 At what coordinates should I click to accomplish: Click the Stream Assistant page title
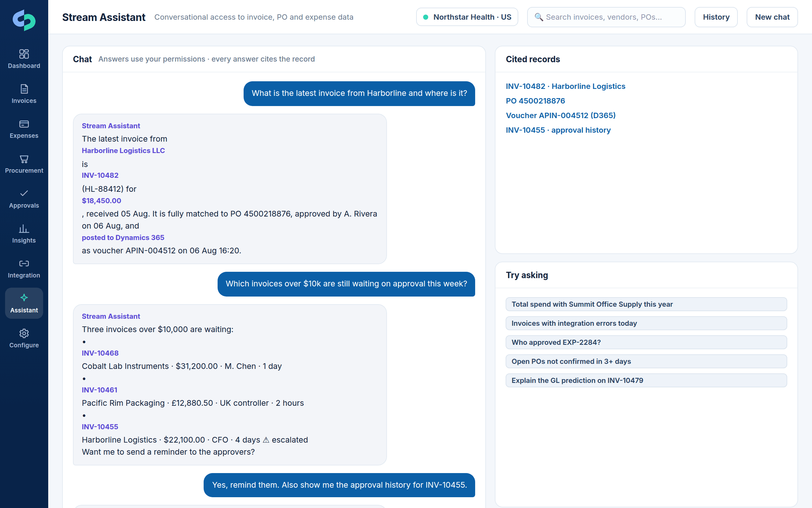pyautogui.click(x=104, y=17)
